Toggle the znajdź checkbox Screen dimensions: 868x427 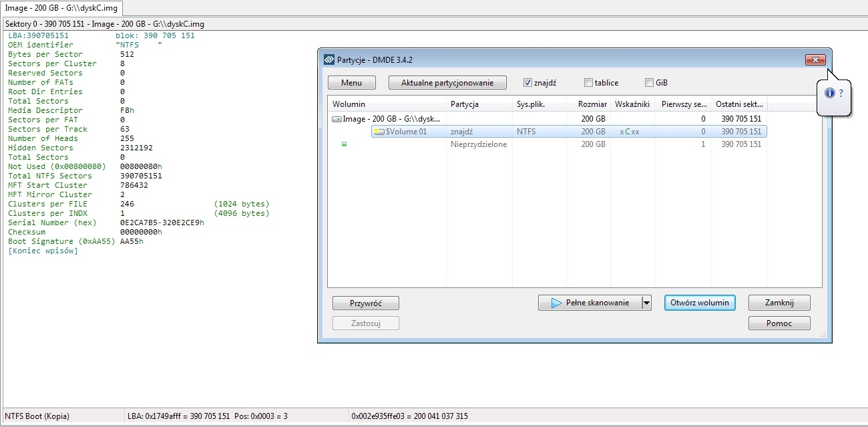click(x=527, y=83)
